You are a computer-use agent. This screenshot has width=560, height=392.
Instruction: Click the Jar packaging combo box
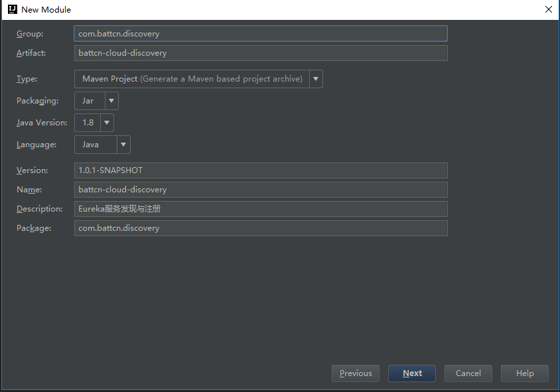click(x=89, y=101)
